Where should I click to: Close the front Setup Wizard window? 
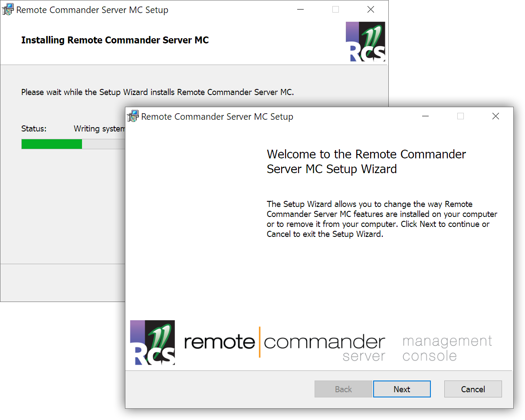click(x=495, y=116)
